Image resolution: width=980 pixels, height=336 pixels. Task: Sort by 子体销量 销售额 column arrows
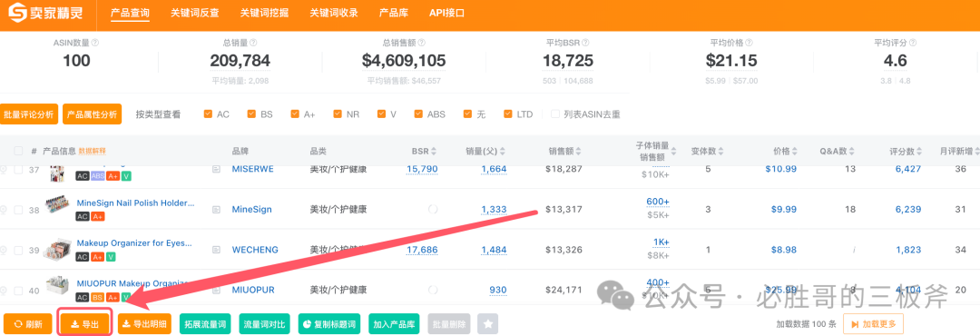pyautogui.click(x=674, y=152)
